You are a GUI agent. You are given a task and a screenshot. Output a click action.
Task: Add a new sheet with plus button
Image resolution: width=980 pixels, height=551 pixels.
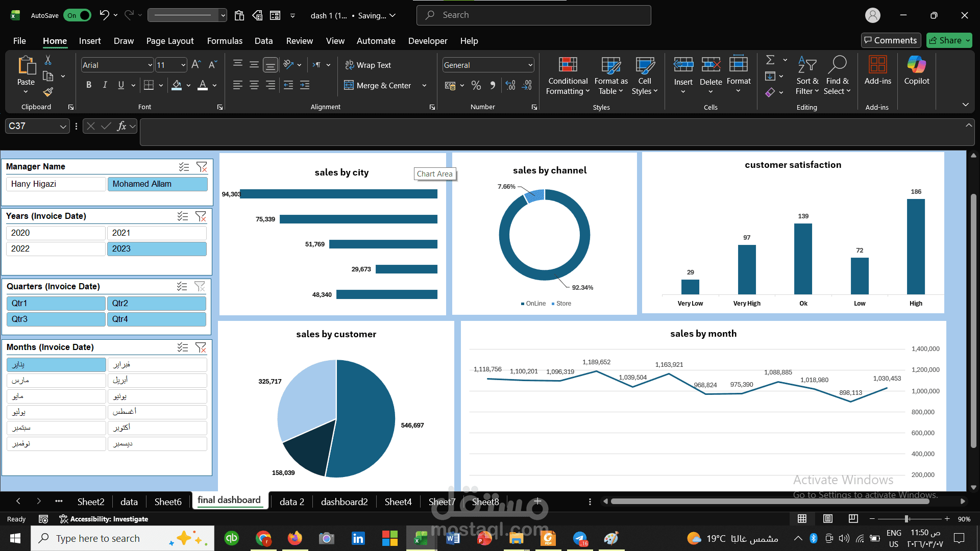coord(537,502)
